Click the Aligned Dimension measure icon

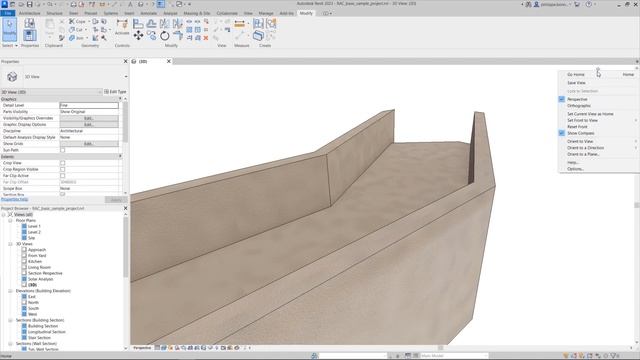coord(240,24)
